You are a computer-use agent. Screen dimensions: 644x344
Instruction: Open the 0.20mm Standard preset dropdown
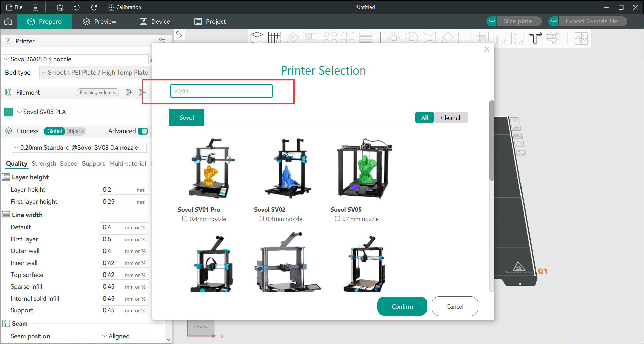79,147
